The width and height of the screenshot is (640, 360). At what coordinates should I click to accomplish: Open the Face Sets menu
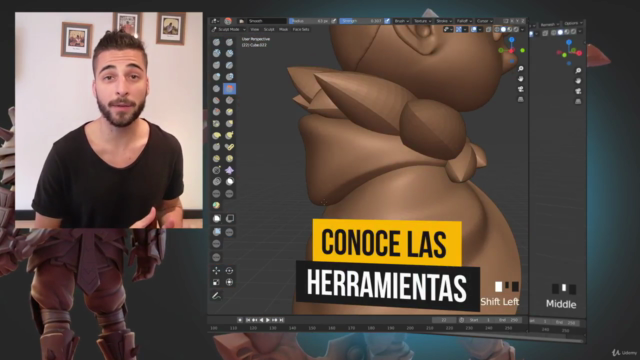pyautogui.click(x=301, y=29)
